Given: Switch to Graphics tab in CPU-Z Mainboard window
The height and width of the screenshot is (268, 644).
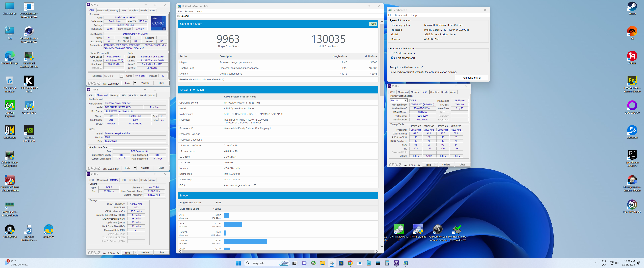Looking at the screenshot, I should (x=133, y=95).
